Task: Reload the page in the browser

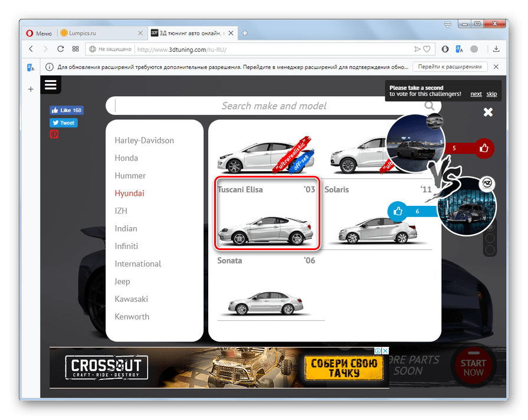Action: click(x=60, y=49)
